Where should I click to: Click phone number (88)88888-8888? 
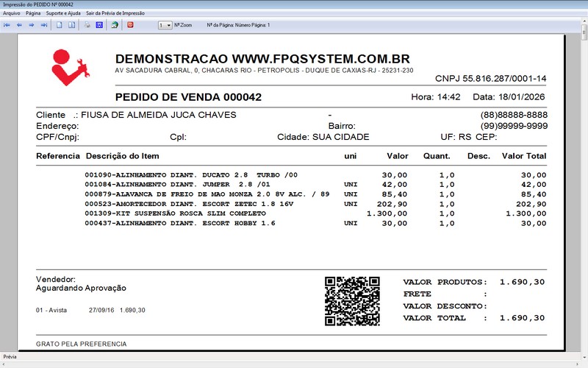(x=514, y=115)
